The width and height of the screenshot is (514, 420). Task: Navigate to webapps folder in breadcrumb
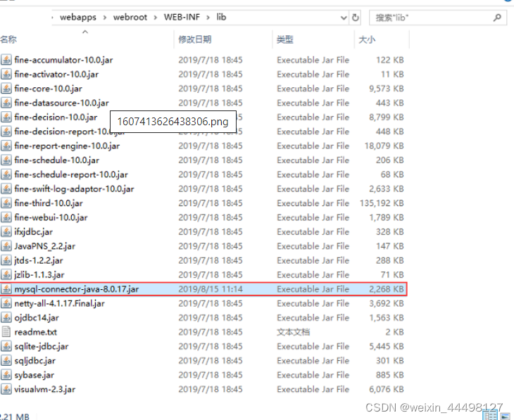click(x=78, y=17)
